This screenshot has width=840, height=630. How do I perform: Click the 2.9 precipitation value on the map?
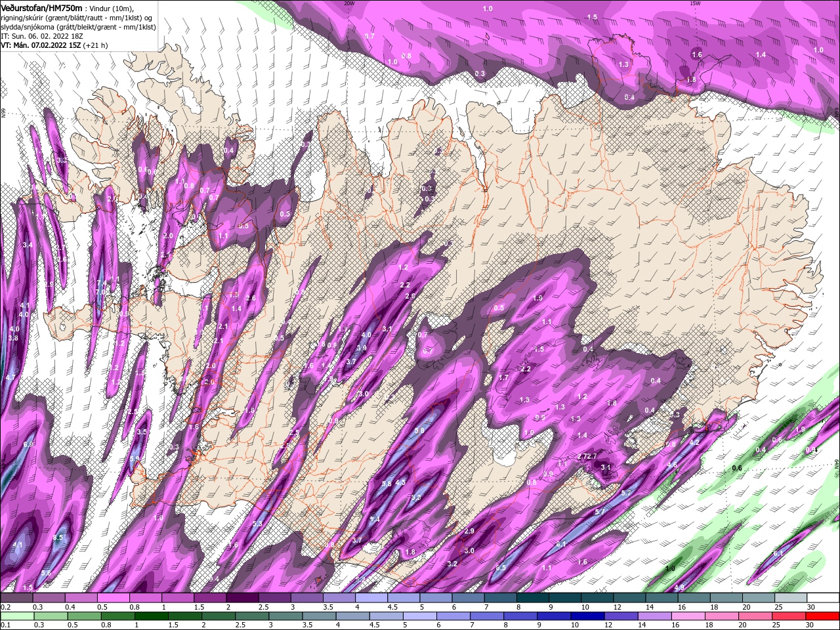469,531
